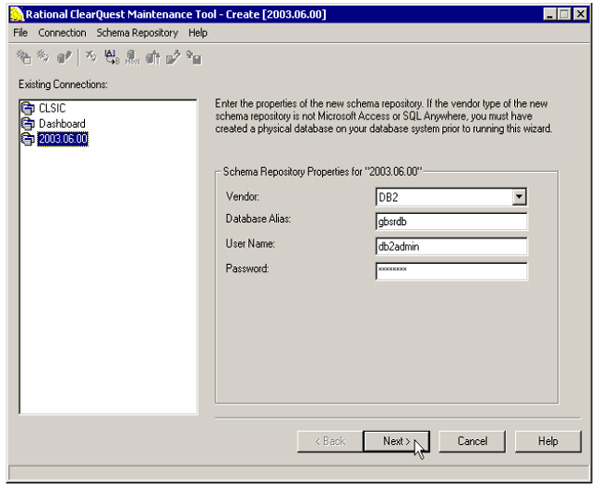Click the database-with-pencil edit toolbar icon

[x=64, y=57]
